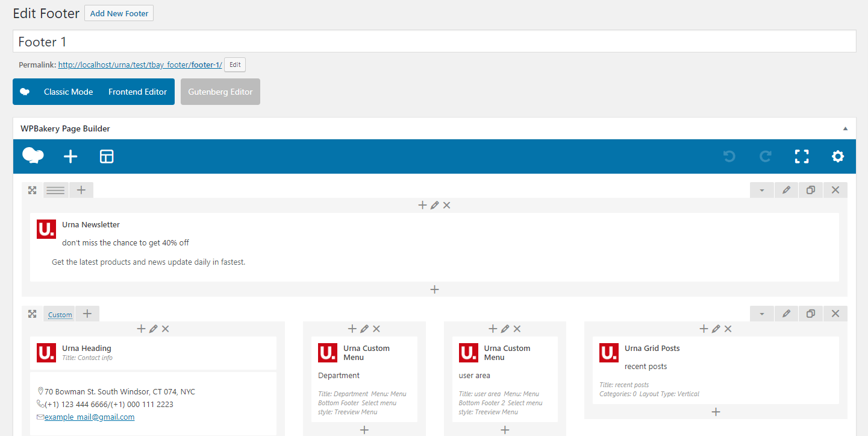The width and height of the screenshot is (868, 436).
Task: Open the Templates icon in WPBakery toolbar
Action: (x=107, y=157)
